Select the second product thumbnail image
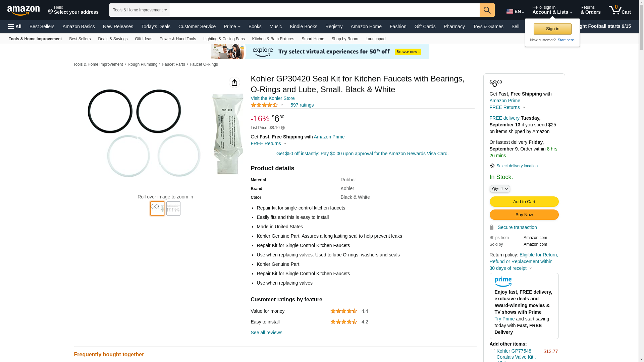The width and height of the screenshot is (644, 362). coord(173,208)
